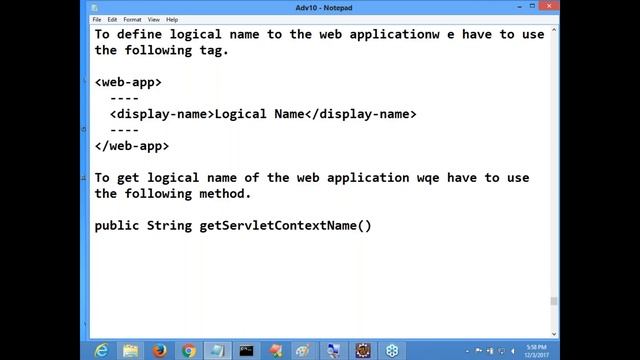
Task: Open the Edit menu
Action: pyautogui.click(x=112, y=20)
